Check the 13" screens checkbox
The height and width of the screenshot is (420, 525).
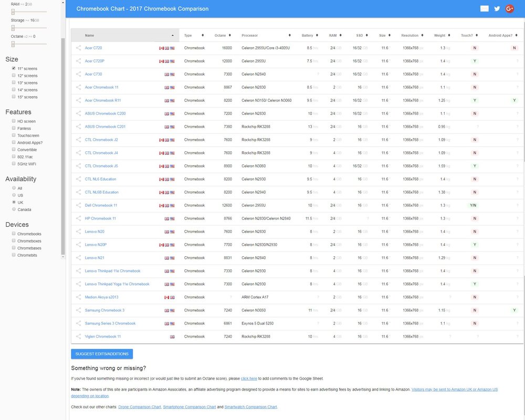tap(14, 82)
